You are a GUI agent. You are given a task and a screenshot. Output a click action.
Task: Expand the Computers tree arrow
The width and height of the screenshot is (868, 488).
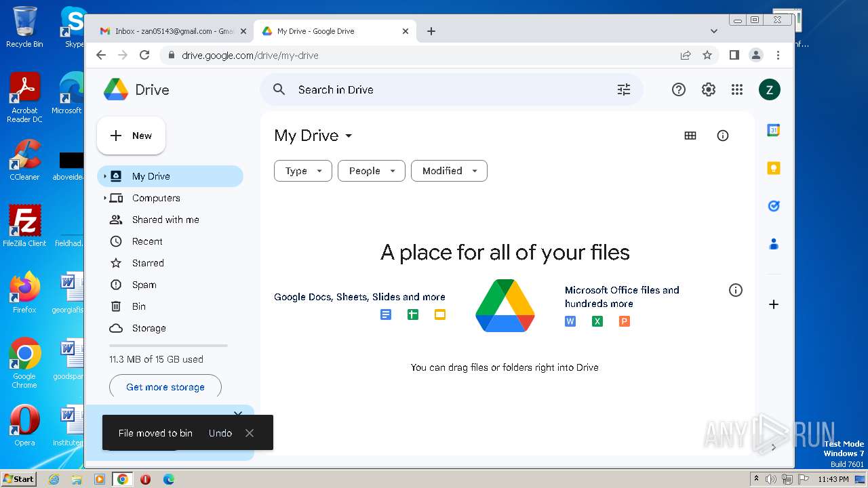coord(104,198)
